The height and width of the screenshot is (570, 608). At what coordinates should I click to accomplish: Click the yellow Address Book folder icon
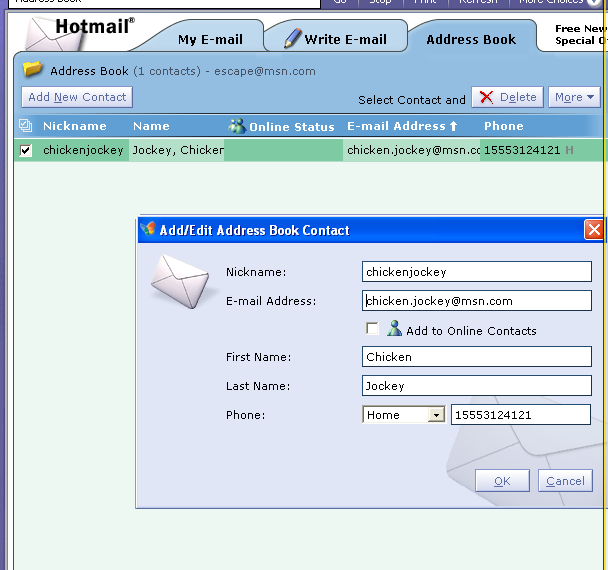(x=33, y=69)
